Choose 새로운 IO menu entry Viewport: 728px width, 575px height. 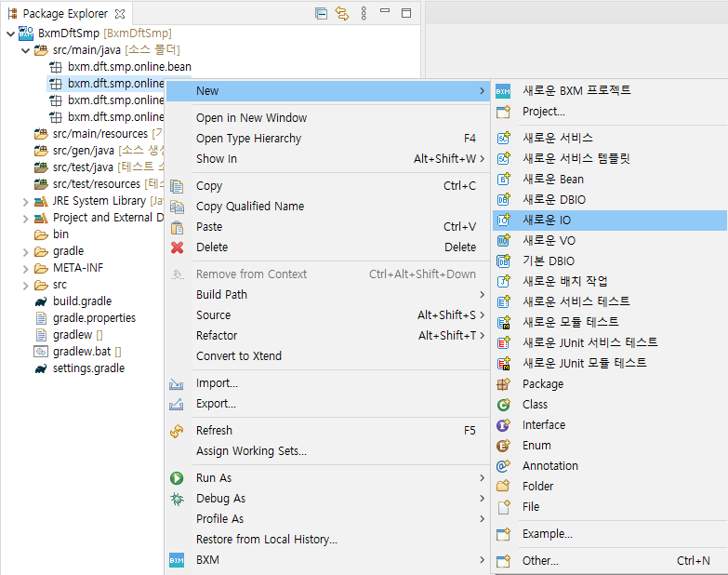click(x=547, y=220)
